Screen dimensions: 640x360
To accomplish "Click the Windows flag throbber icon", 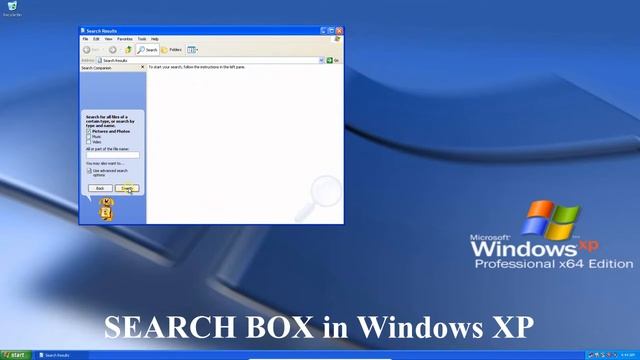I will click(337, 39).
